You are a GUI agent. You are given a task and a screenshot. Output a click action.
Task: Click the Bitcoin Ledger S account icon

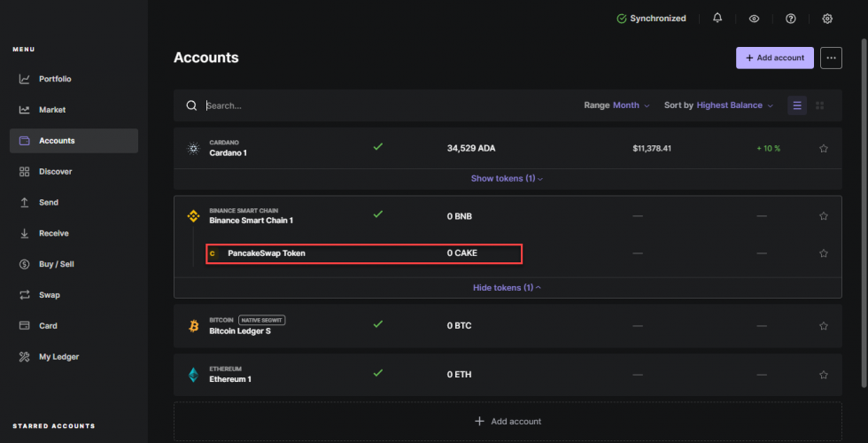click(x=193, y=325)
